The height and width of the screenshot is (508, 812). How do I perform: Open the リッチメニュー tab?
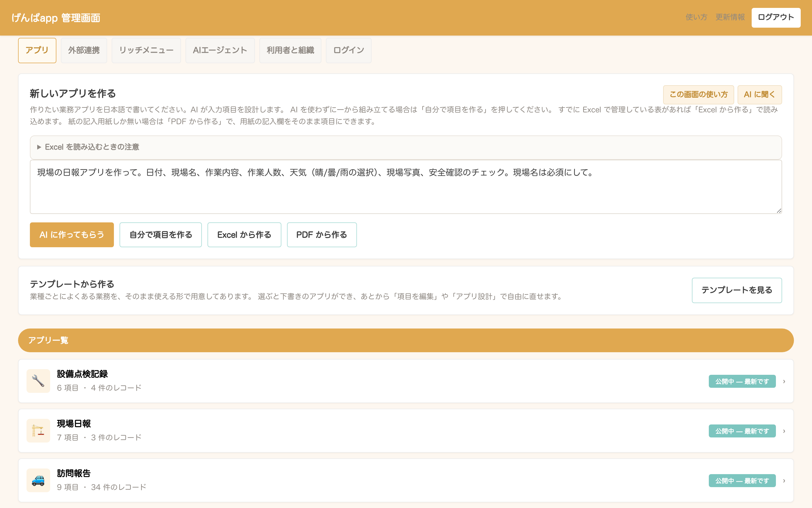tap(146, 51)
